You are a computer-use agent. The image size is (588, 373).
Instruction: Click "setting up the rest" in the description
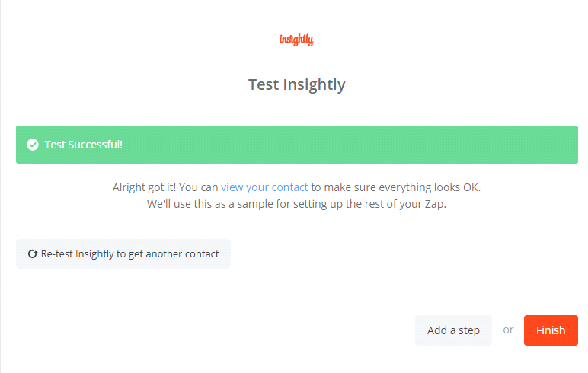(x=354, y=205)
